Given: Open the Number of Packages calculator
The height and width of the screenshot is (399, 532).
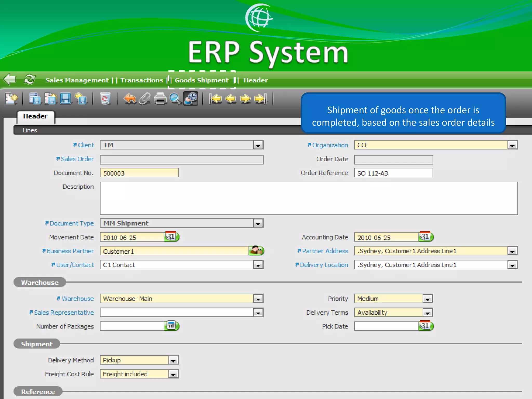Looking at the screenshot, I should click(171, 326).
